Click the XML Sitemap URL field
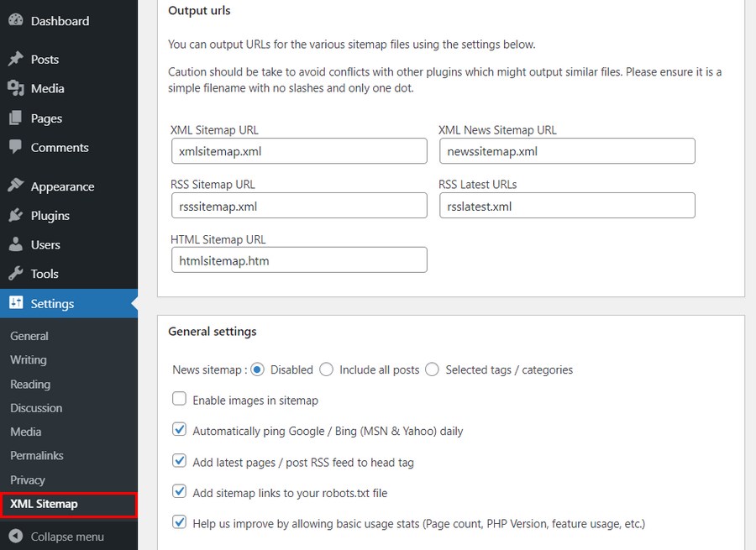The width and height of the screenshot is (756, 550). point(299,151)
